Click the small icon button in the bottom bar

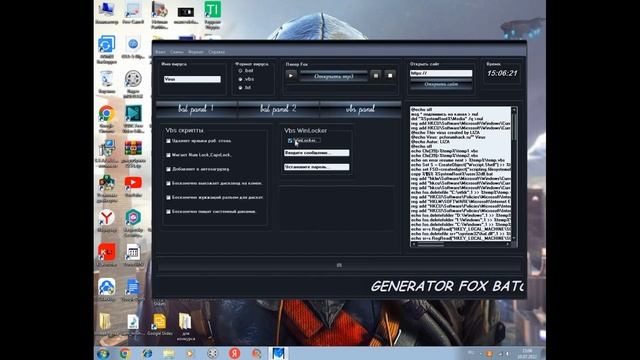coord(339,265)
